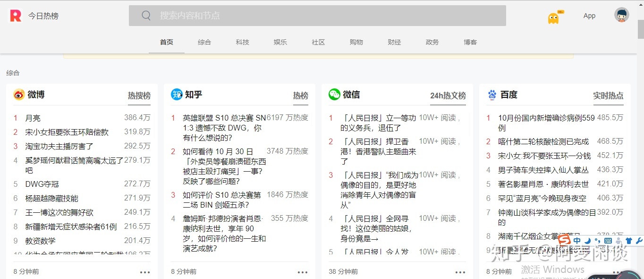Click the red R site logo

(x=16, y=16)
